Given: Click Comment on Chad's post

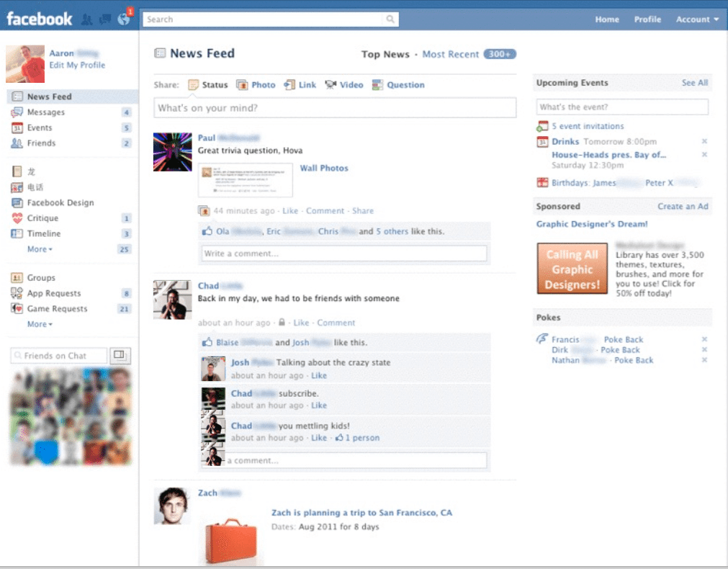Looking at the screenshot, I should 336,323.
